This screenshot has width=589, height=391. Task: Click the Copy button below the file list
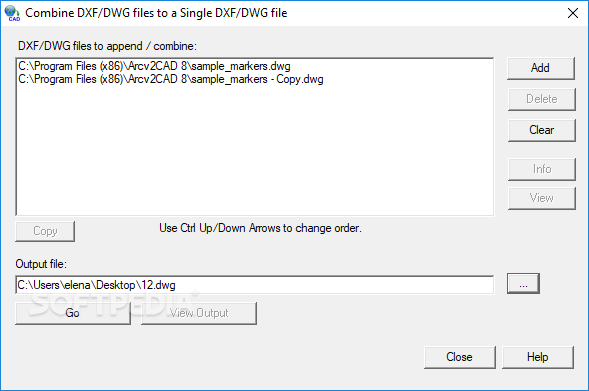45,231
